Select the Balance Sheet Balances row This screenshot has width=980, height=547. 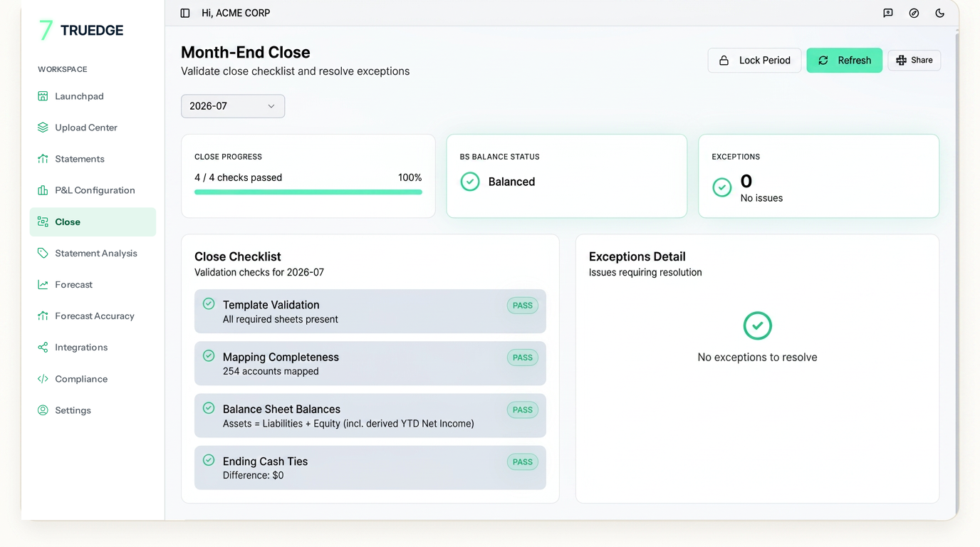tap(370, 415)
